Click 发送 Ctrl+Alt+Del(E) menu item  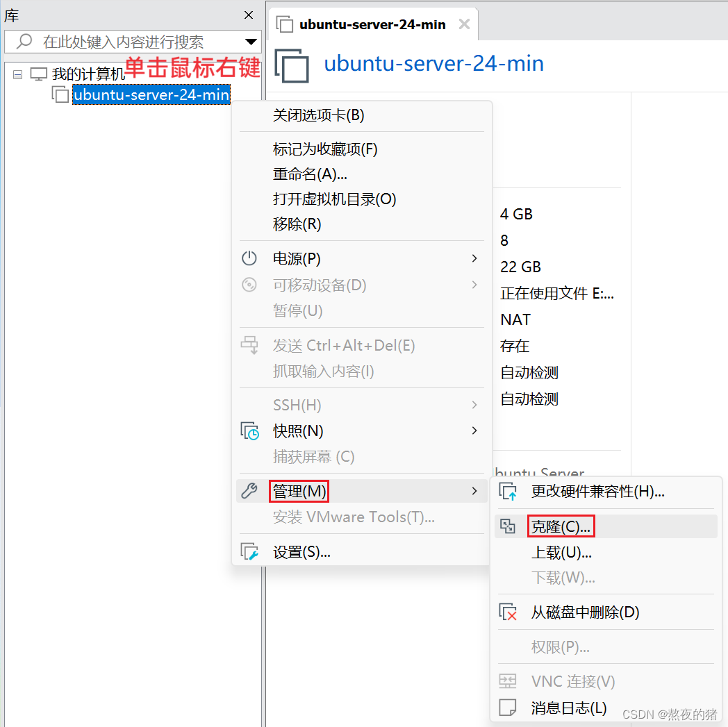[x=362, y=345]
